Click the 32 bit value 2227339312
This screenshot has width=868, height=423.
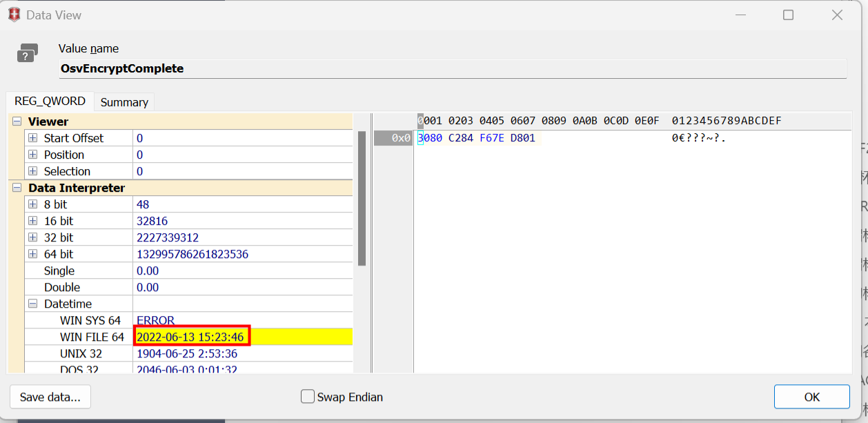tap(168, 237)
